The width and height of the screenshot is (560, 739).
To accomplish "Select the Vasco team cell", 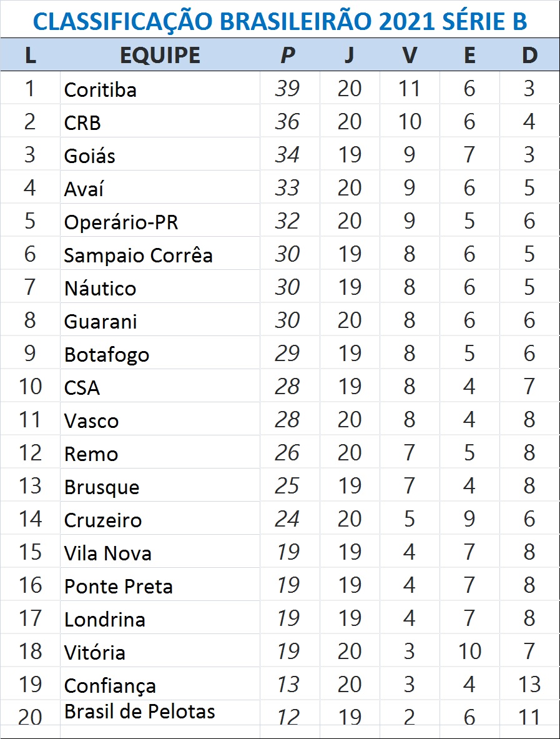I will [91, 420].
